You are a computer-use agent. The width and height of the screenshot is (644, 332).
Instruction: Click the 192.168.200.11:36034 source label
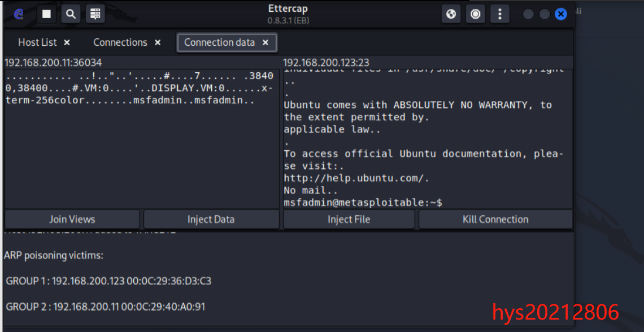[53, 63]
